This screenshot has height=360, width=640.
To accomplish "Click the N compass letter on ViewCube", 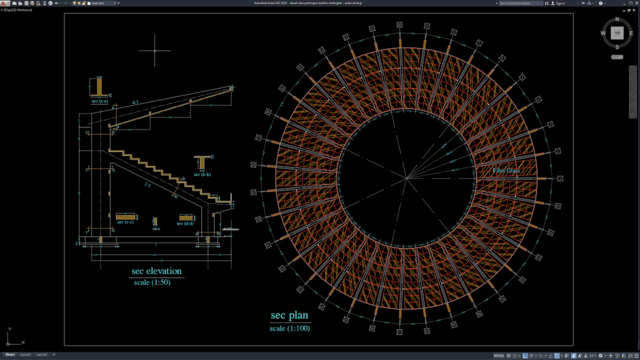I will coord(617,19).
